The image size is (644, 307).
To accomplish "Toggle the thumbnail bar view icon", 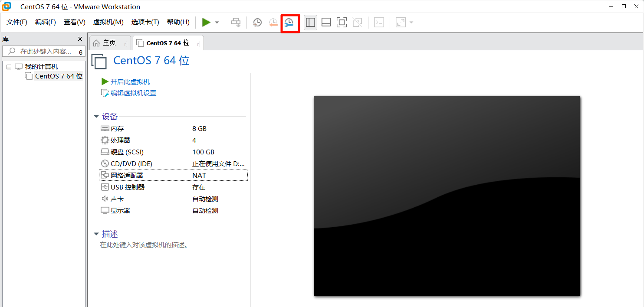I will 326,23.
